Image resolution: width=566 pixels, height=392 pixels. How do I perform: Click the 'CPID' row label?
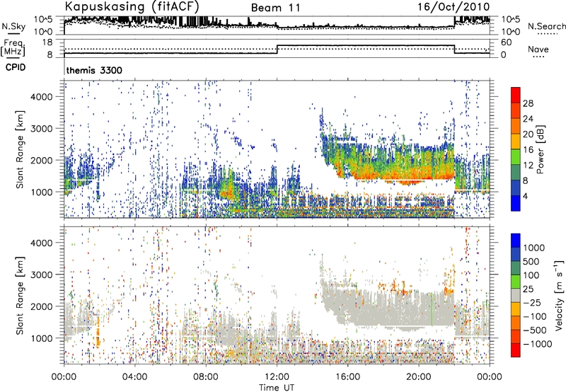pos(16,67)
